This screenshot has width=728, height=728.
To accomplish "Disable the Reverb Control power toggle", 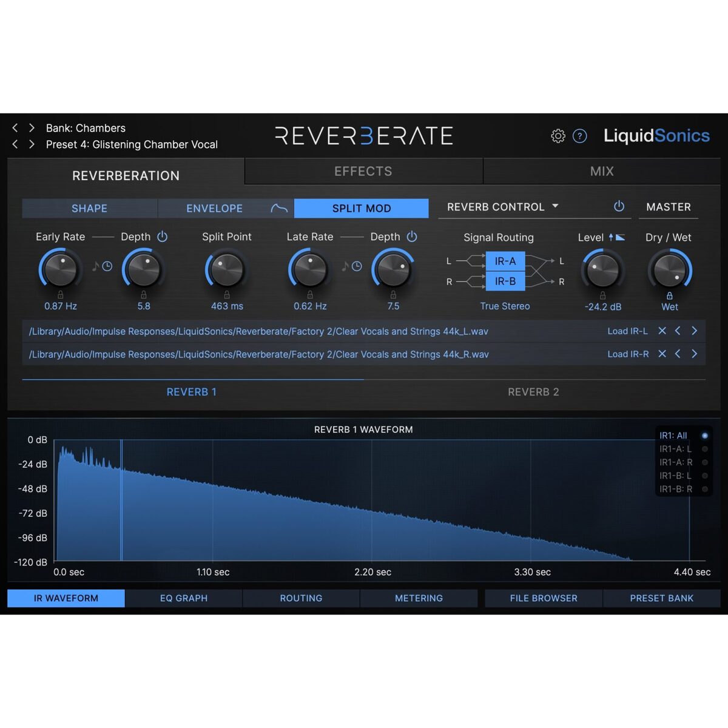I will (619, 206).
